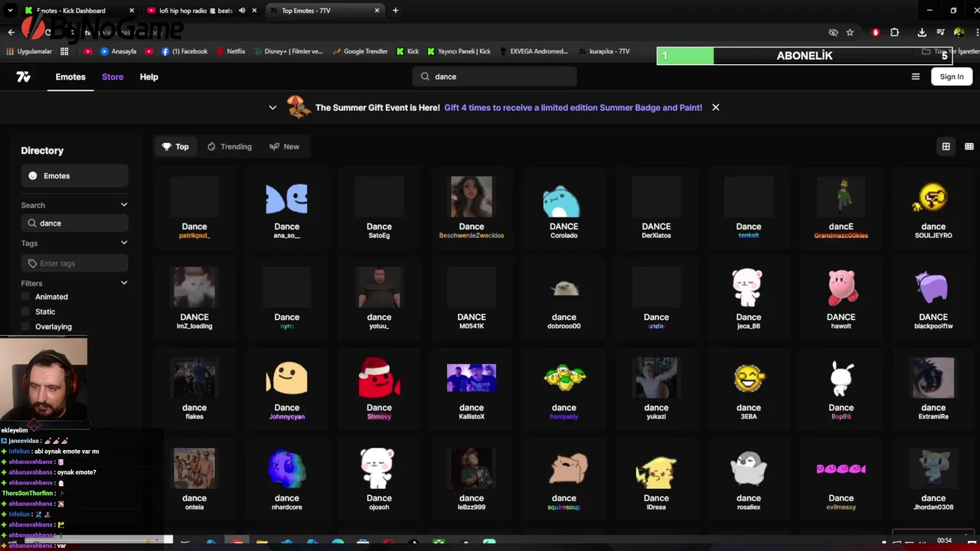Open dance emote by nhardcore
The image size is (980, 551).
coord(287,478)
